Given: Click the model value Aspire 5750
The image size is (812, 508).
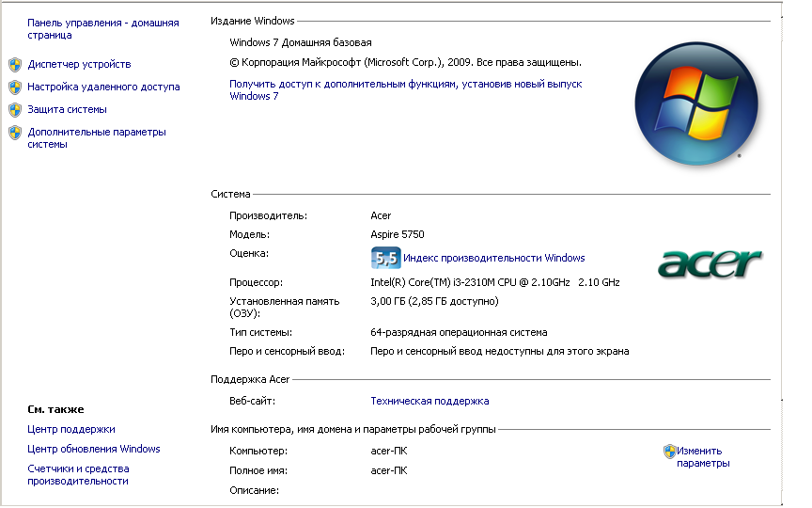Looking at the screenshot, I should coord(398,234).
